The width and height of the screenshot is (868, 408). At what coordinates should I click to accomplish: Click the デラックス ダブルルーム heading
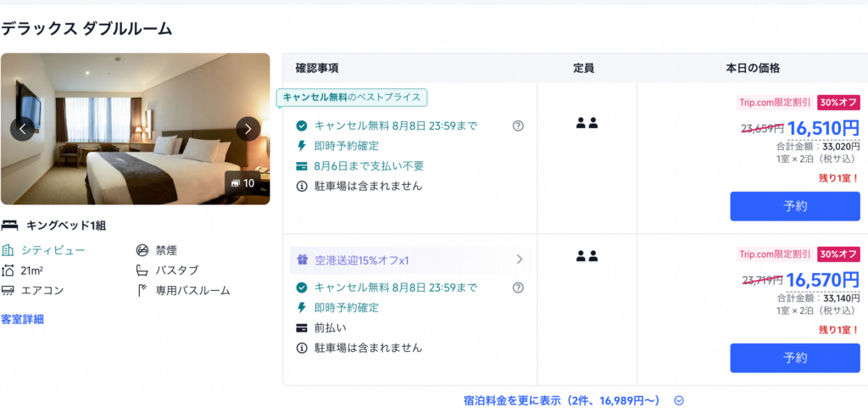click(87, 29)
